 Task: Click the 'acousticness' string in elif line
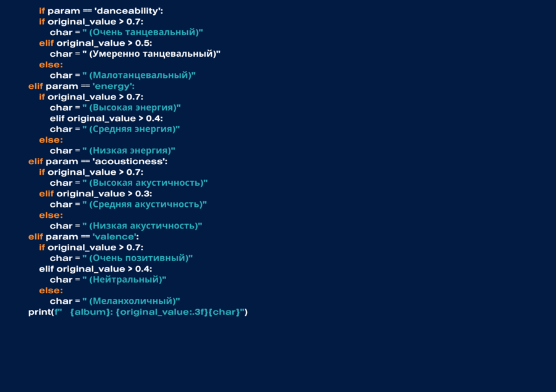click(128, 162)
